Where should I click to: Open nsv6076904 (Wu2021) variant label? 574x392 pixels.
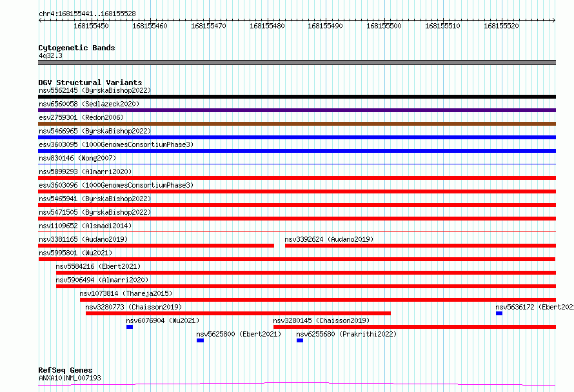163,320
